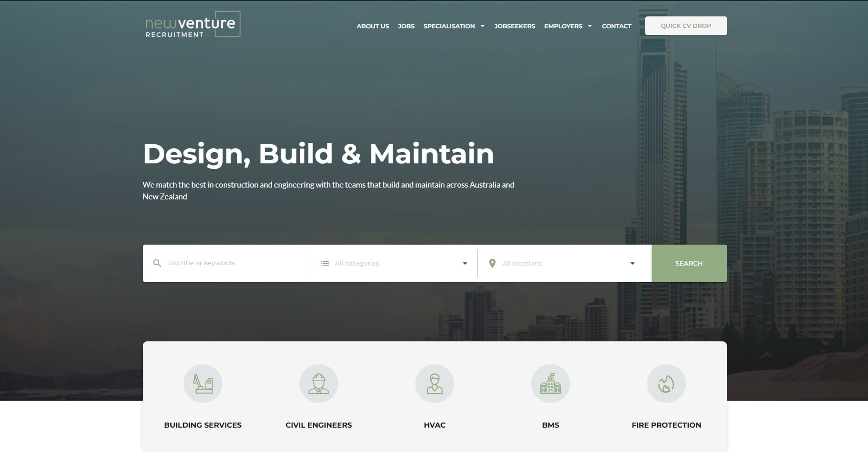Screen dimensions: 868x455
Task: Open the About Us link
Action: tap(372, 26)
